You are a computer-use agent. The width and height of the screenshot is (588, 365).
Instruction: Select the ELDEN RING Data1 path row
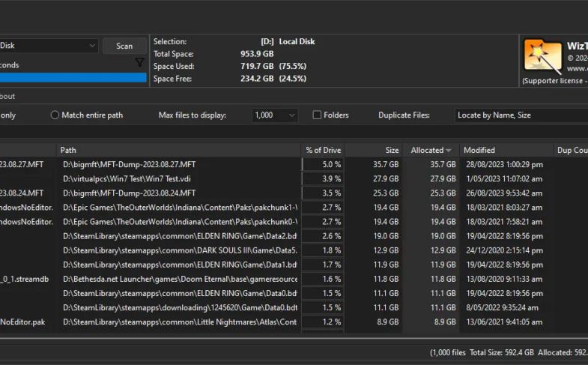click(181, 265)
